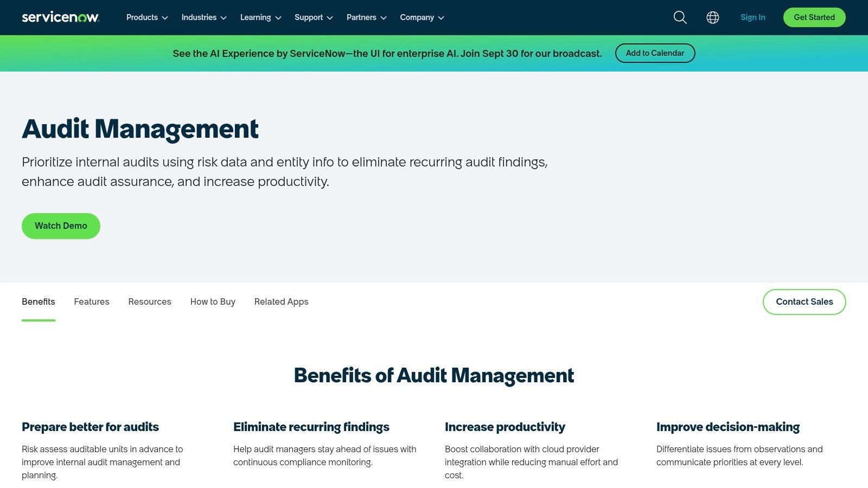Open the Related Apps tab
The width and height of the screenshot is (868, 488).
[281, 302]
